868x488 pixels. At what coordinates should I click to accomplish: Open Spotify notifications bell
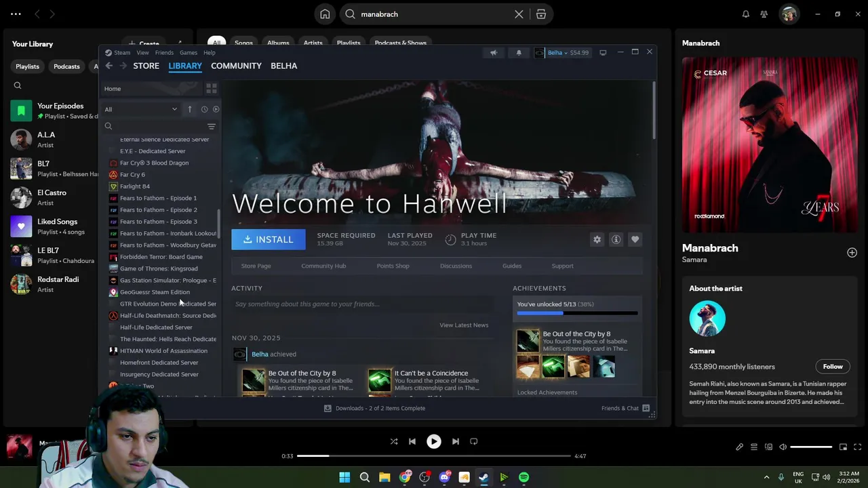pyautogui.click(x=746, y=14)
